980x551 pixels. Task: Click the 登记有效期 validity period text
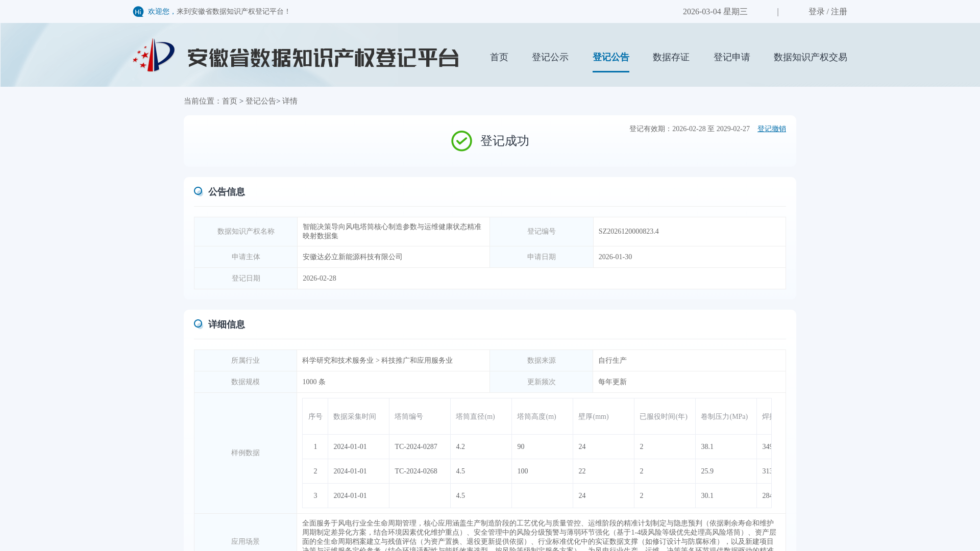[x=690, y=129]
